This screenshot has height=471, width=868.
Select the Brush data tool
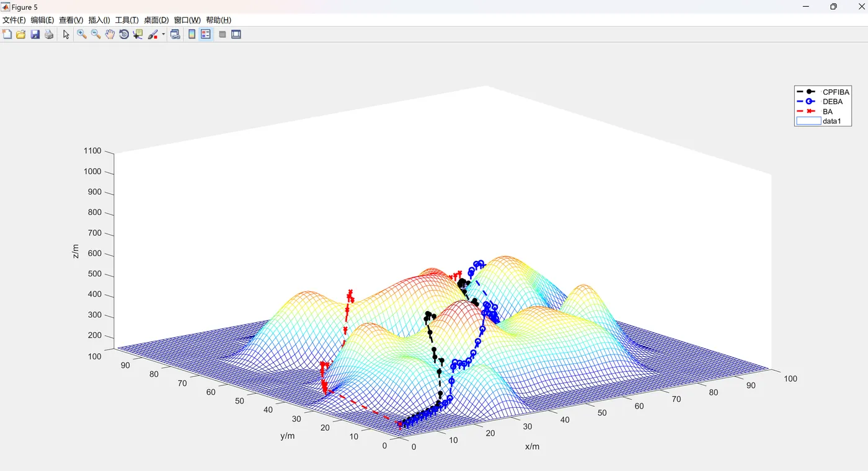(x=153, y=35)
